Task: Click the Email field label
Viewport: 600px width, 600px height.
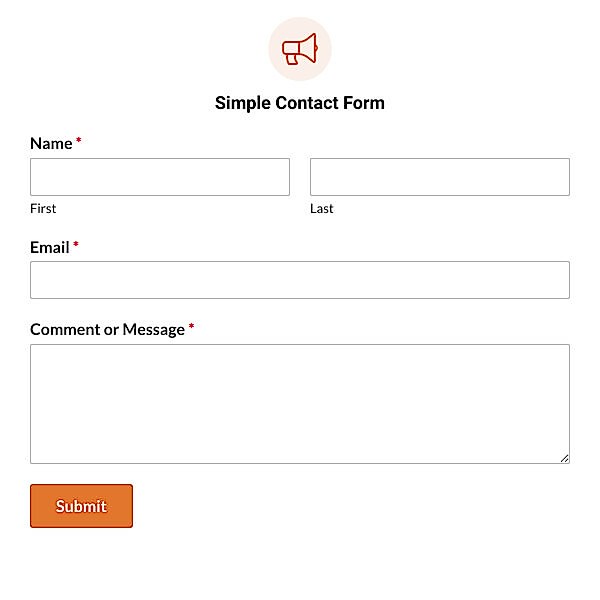Action: click(x=50, y=247)
